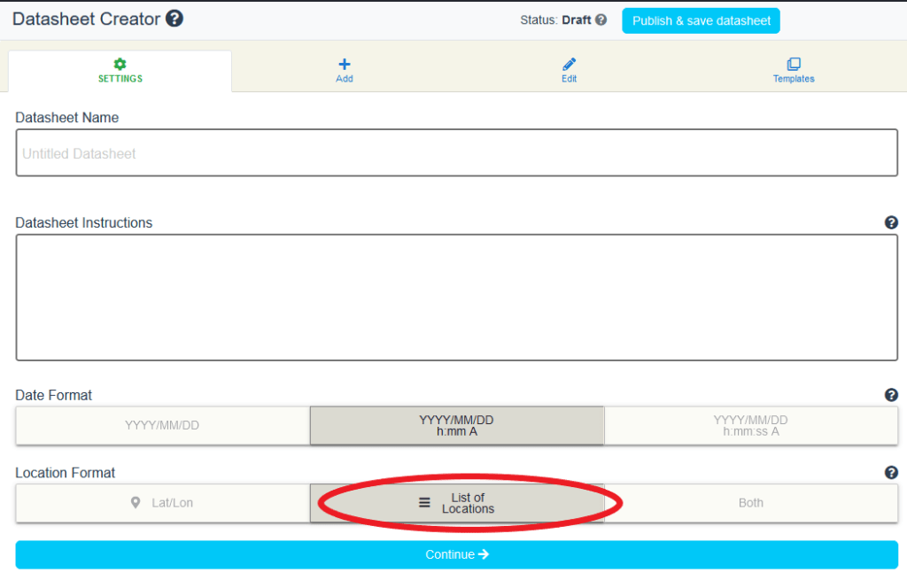Viewport: 907px width, 588px height.
Task: Click help icon next to Datasheet Creator title
Action: click(x=174, y=19)
